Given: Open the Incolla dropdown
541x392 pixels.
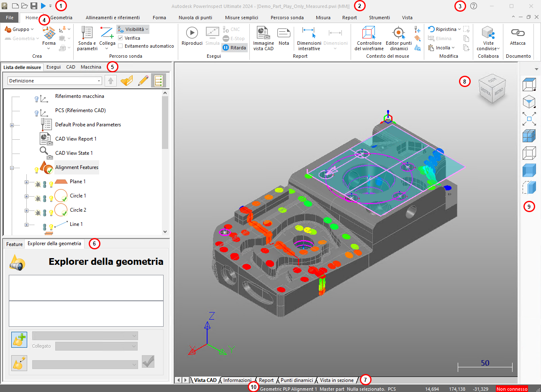Looking at the screenshot, I should 441,48.
